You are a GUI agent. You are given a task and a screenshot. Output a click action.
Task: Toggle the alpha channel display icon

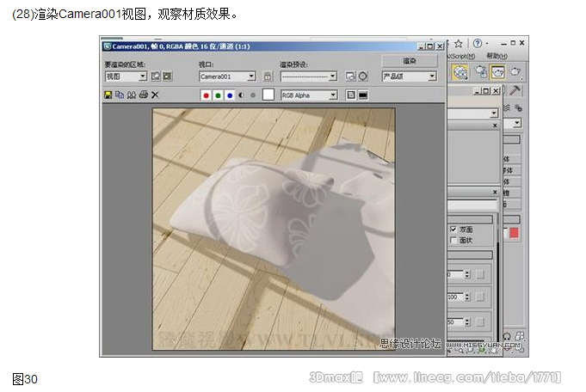click(242, 95)
